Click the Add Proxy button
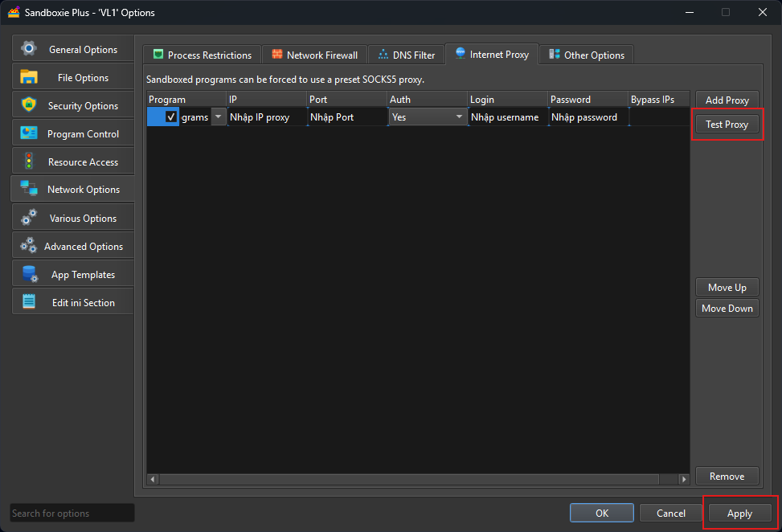Viewport: 782px width, 532px height. click(x=727, y=100)
